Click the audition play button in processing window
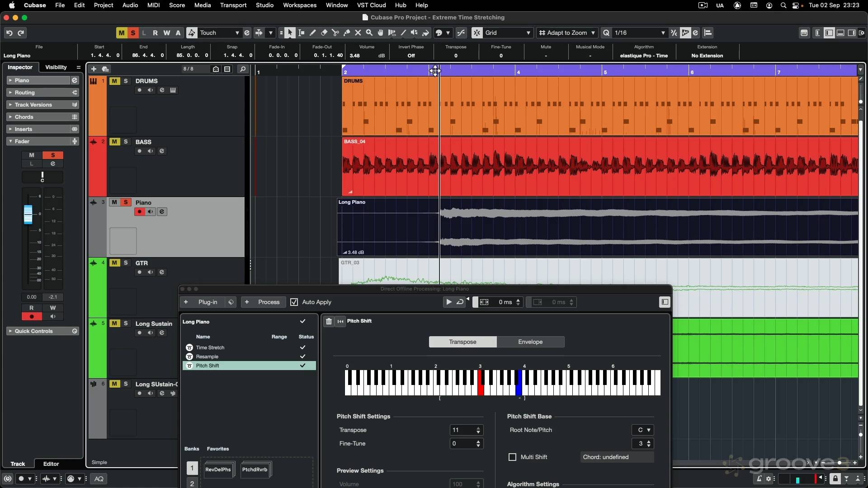 (448, 302)
